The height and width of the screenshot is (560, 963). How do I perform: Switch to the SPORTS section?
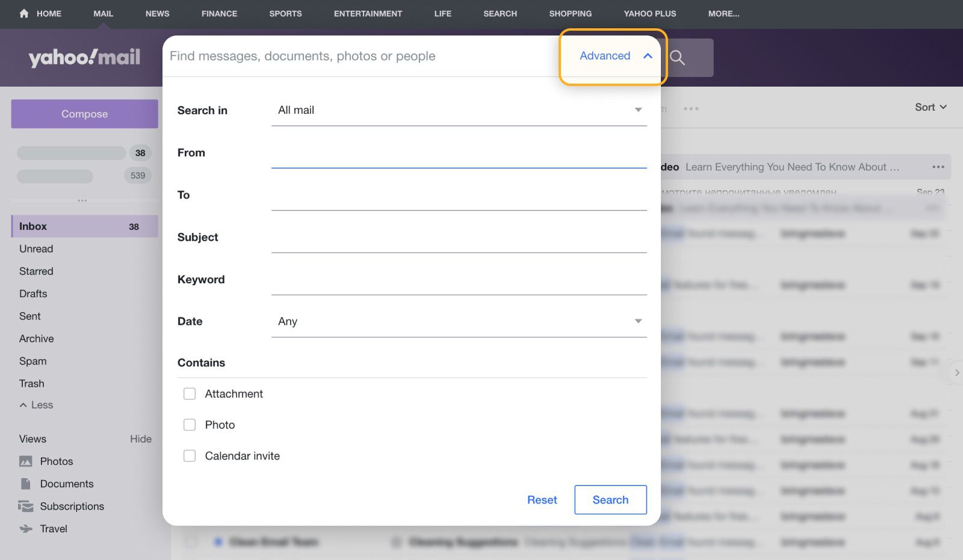[285, 13]
